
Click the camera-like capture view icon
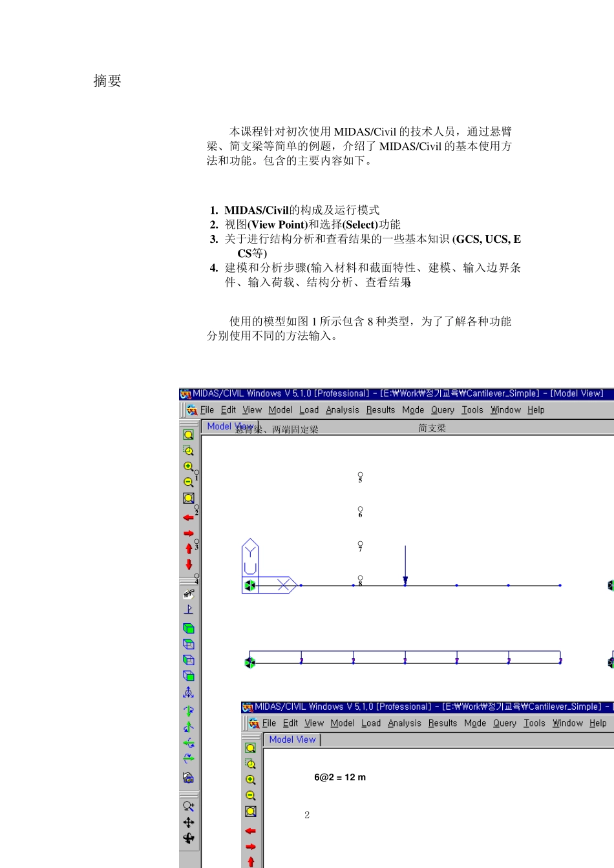pos(188,778)
